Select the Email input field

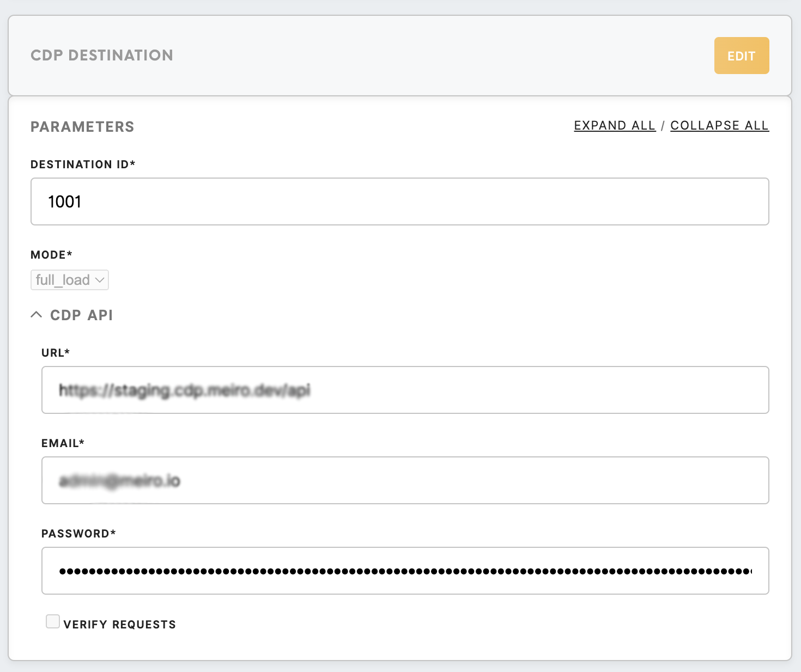(x=405, y=480)
